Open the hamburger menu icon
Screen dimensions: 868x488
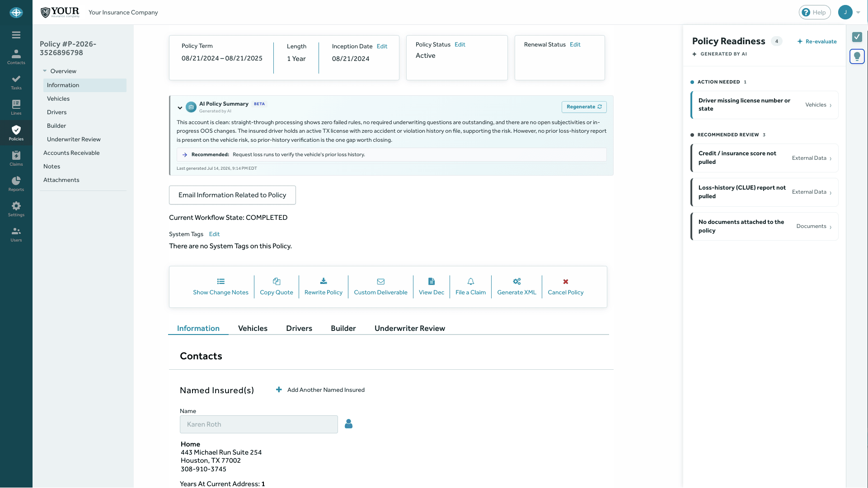(x=16, y=35)
